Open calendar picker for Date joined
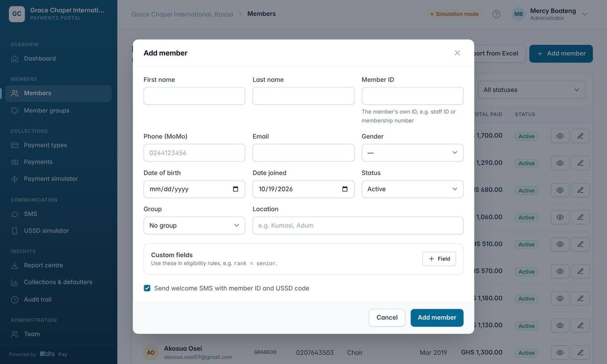Screen dimensions: 607x364 (x=345, y=189)
